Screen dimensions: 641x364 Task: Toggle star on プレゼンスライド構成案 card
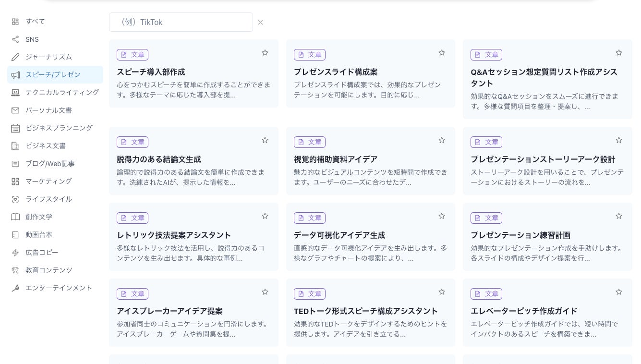point(442,53)
